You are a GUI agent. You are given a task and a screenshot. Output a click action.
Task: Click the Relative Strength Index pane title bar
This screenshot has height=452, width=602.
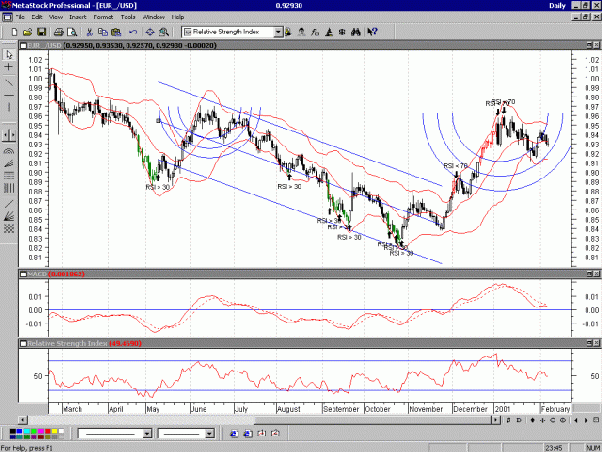[309, 343]
